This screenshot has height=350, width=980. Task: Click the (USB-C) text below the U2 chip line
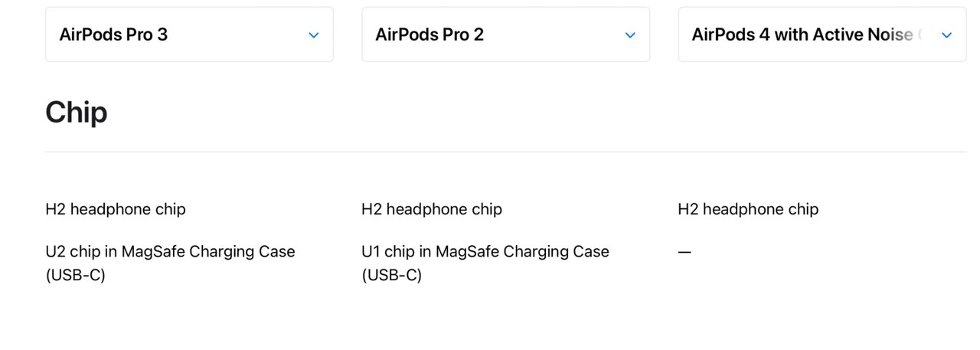click(x=75, y=275)
